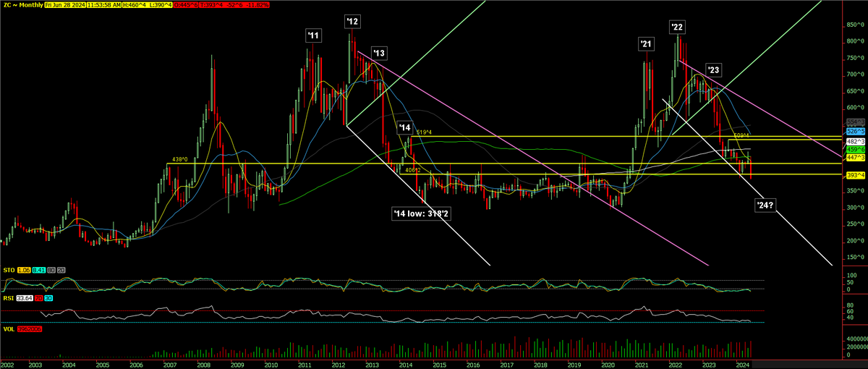Click the 2024 year on time axis
868x369 pixels.
click(x=743, y=365)
